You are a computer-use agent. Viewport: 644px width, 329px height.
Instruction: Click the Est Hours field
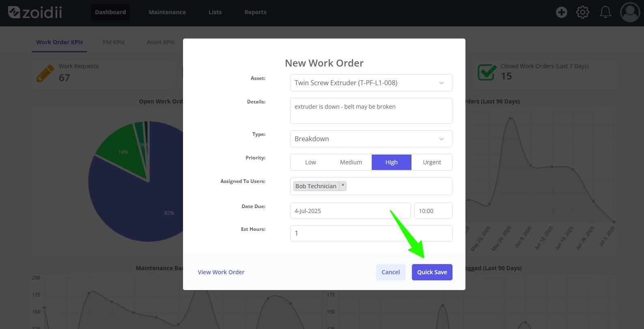371,233
